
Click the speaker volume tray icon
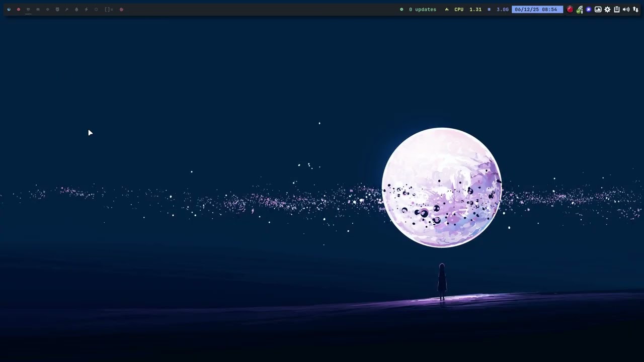coord(626,9)
